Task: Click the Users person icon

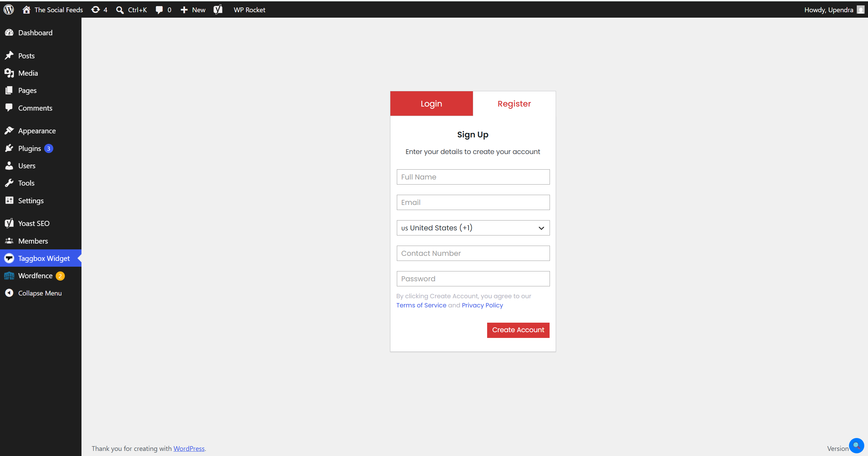Action: [x=9, y=166]
